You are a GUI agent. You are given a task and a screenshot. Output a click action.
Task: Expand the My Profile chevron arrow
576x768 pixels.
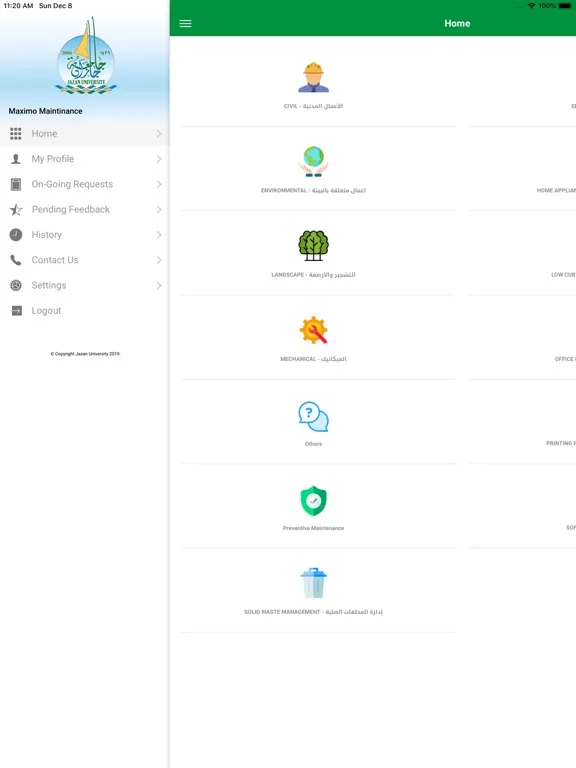159,159
